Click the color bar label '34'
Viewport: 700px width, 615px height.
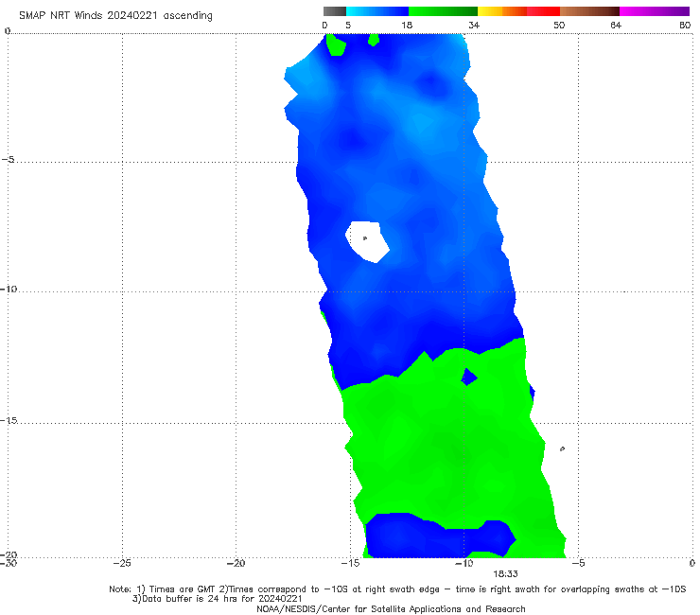pyautogui.click(x=474, y=26)
